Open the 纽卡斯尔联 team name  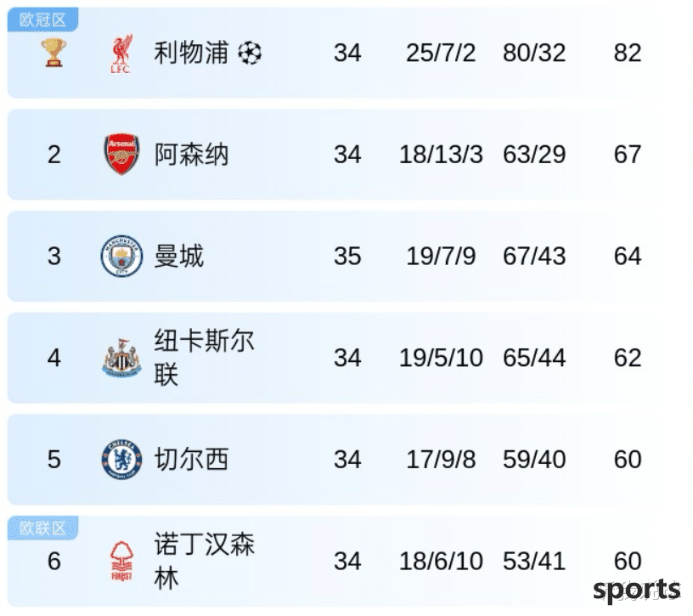(204, 358)
